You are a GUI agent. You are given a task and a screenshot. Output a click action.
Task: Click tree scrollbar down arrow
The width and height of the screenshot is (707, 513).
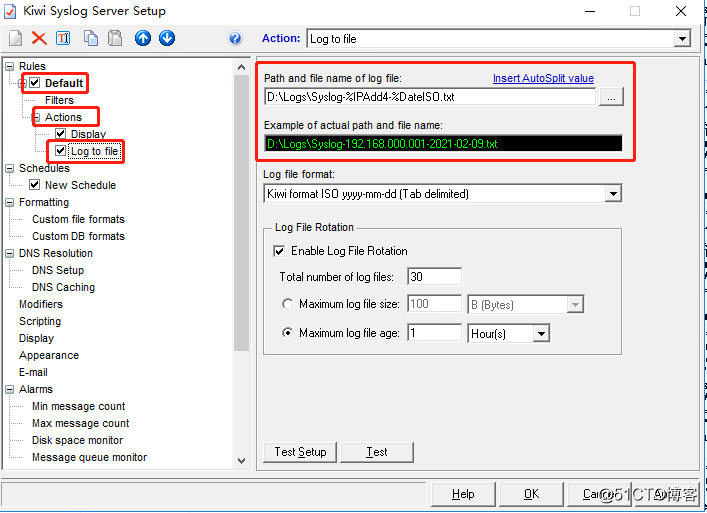(241, 461)
